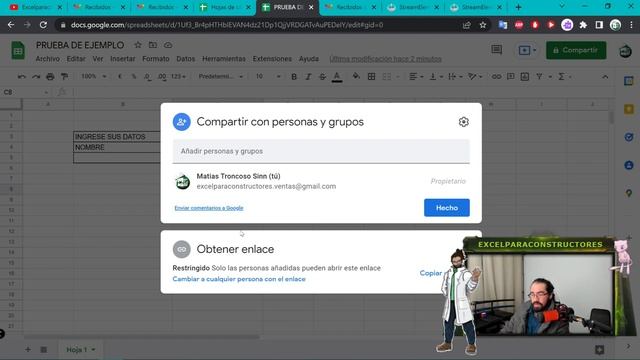
Task: Click the browser reload button
Action: [x=43, y=25]
